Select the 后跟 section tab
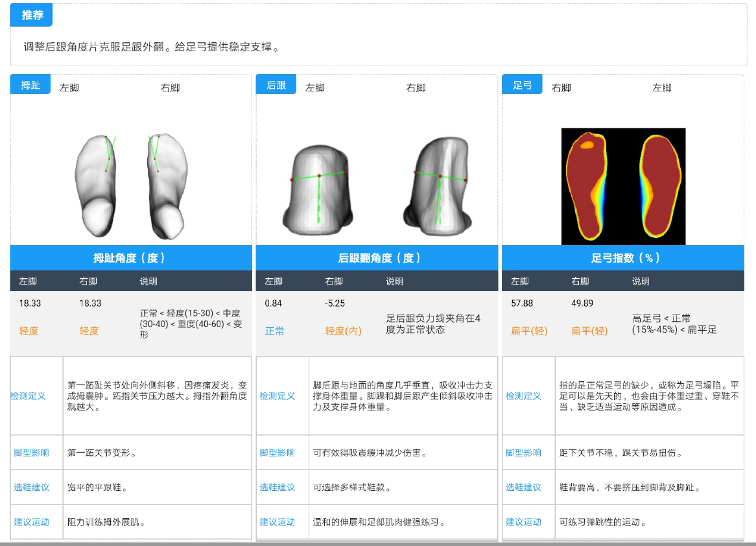This screenshot has height=546, width=756. click(276, 85)
